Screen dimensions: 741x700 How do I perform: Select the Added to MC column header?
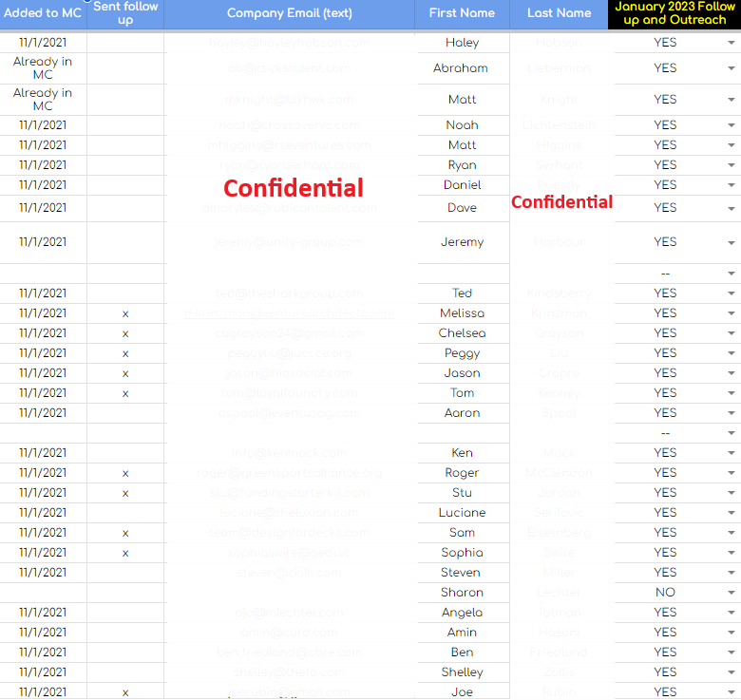click(43, 14)
